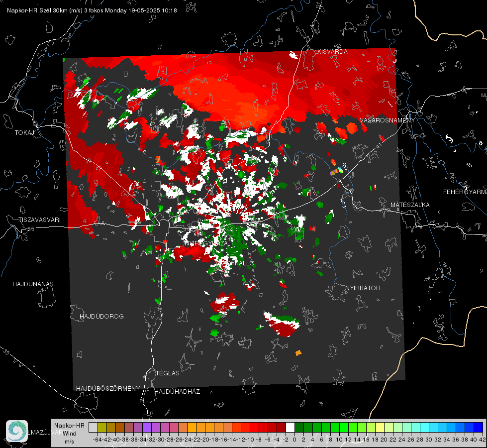Select the MÁTÉSZALKA city label
This screenshot has width=487, height=448.
point(410,205)
